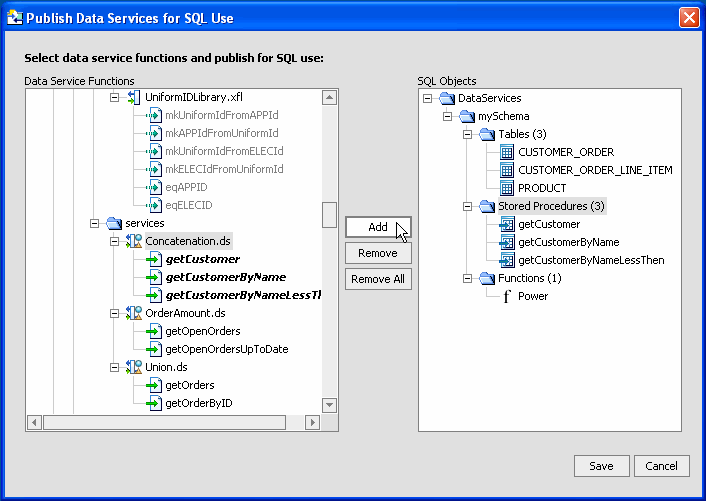
Task: Select the getOrderByID label
Action: [199, 403]
